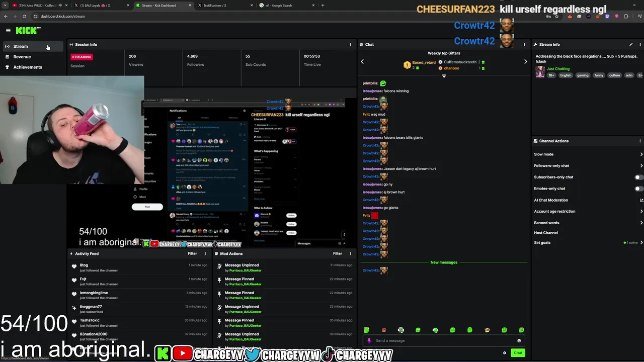
Task: Open AI Chat Moderation external link icon
Action: 641,200
